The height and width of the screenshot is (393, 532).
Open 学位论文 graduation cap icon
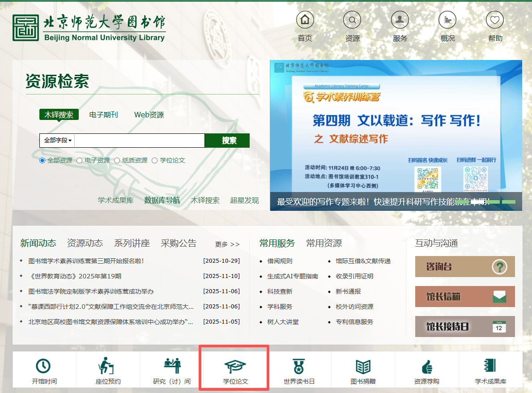click(x=235, y=366)
